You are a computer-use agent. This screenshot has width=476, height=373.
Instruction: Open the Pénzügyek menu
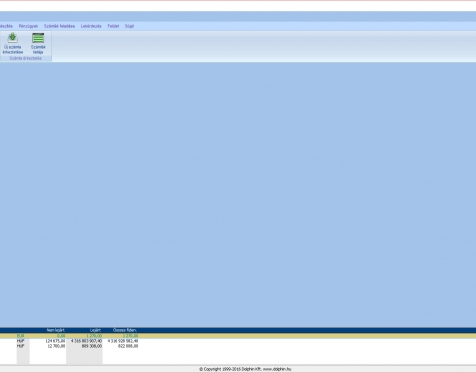point(28,26)
